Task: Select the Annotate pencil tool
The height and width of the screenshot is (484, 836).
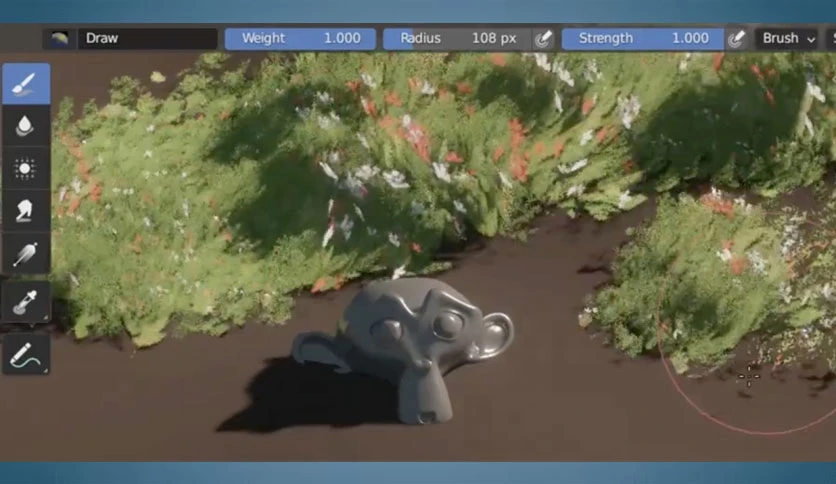Action: coord(26,353)
